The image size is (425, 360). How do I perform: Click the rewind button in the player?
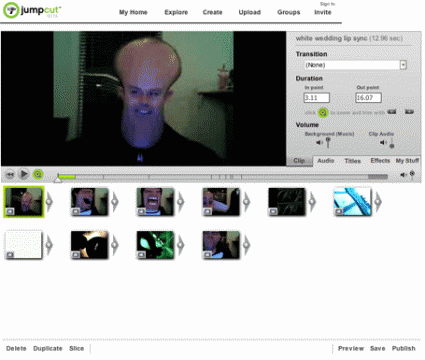(10, 174)
